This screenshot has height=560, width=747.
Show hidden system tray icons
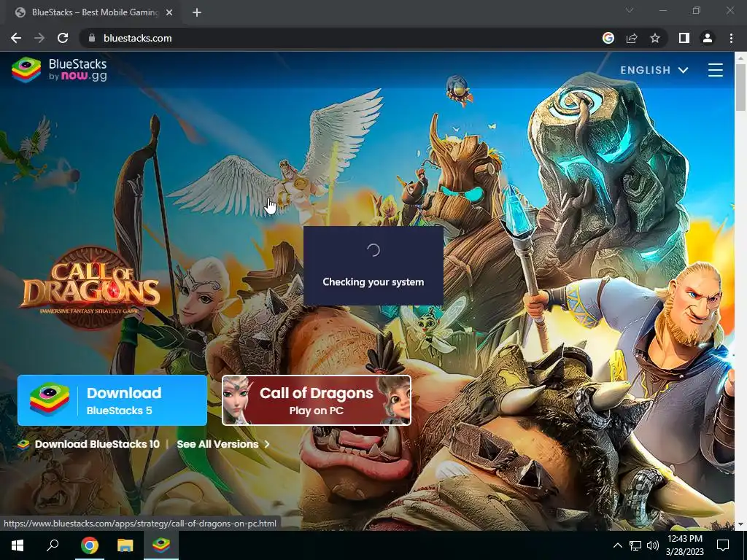[x=617, y=545]
